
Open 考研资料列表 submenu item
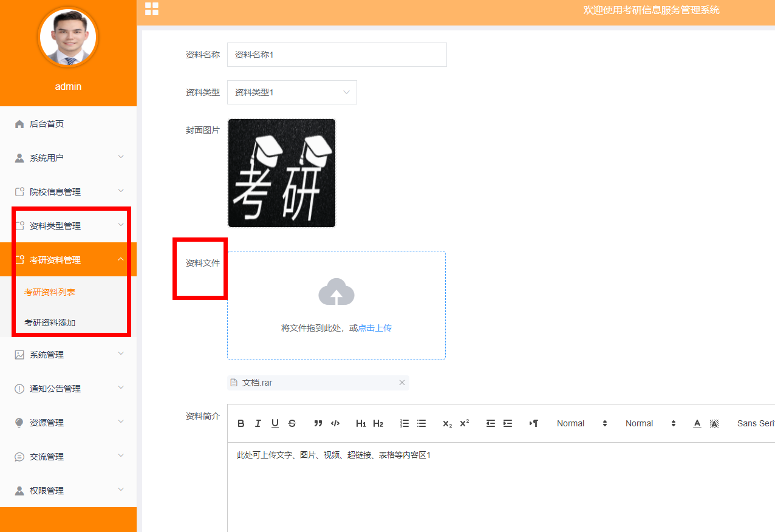click(x=68, y=292)
